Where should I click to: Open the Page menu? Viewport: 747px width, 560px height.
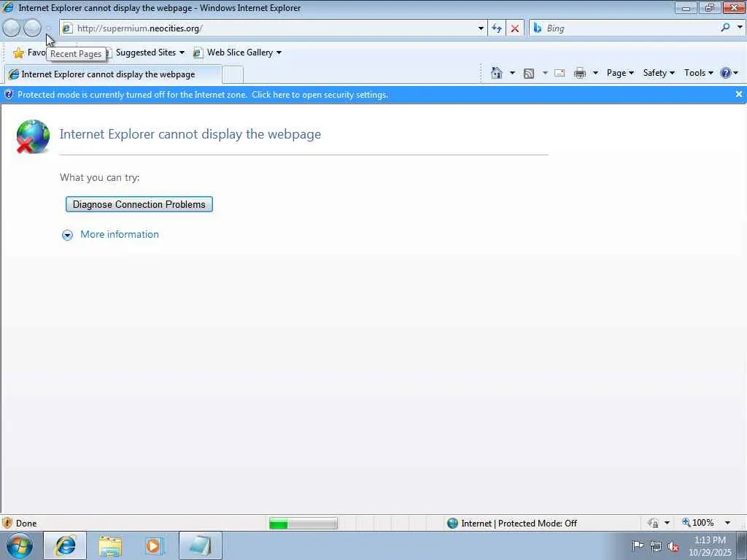[x=620, y=73]
